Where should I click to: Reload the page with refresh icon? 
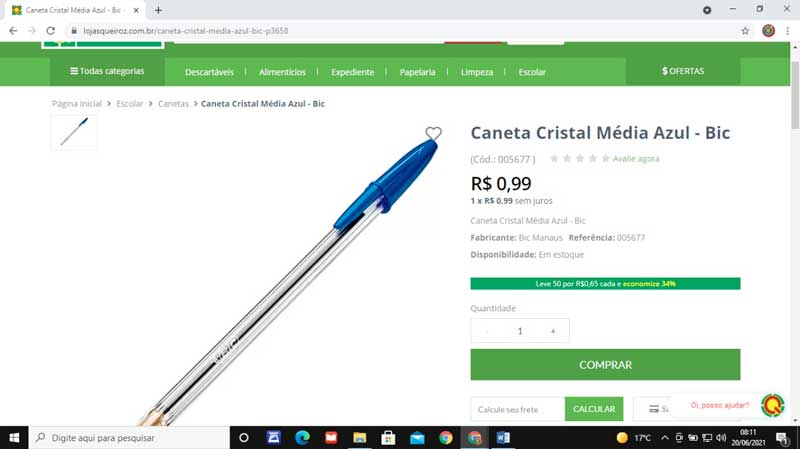[51, 31]
